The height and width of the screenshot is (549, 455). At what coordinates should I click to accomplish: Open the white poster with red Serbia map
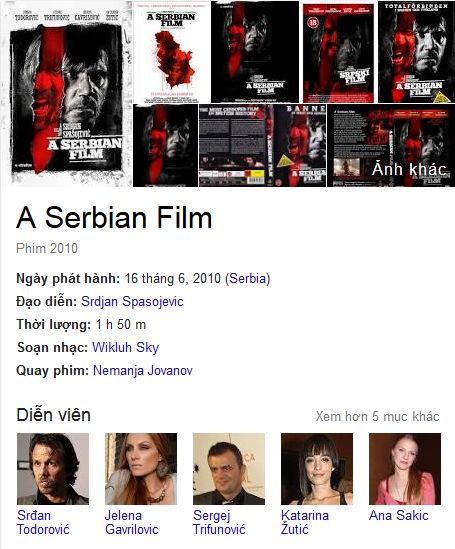[x=172, y=52]
